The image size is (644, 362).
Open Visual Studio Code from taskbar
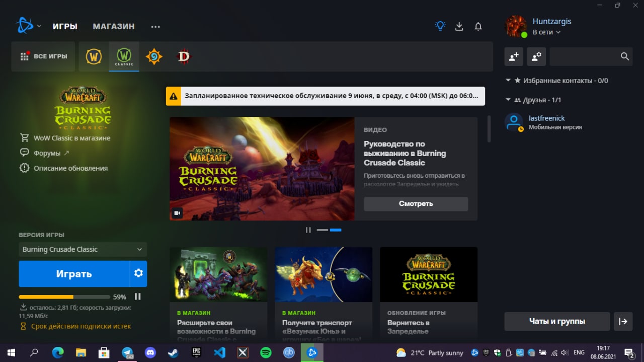coord(219,352)
